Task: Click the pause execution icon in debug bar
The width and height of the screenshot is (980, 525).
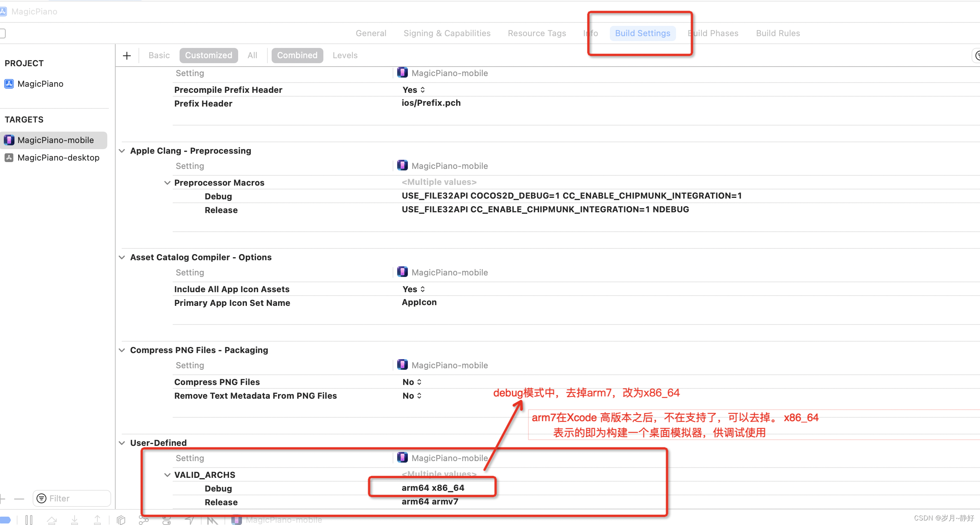Action: coord(29,520)
